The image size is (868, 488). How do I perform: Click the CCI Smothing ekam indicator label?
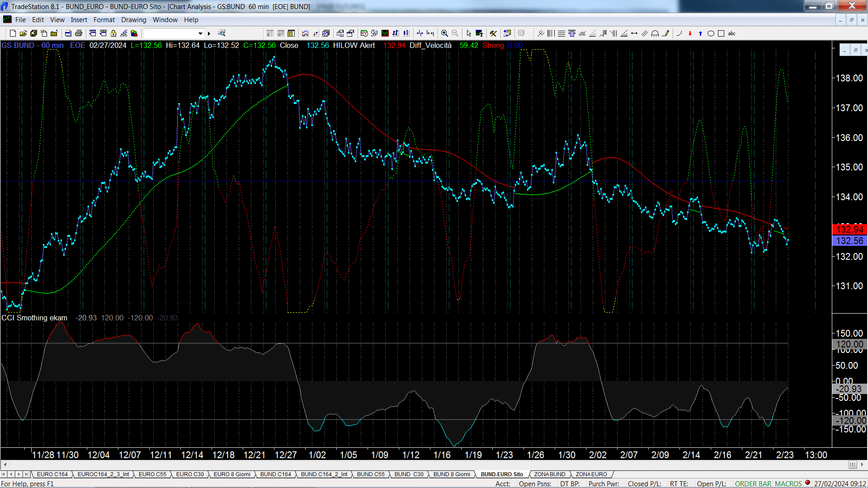pyautogui.click(x=34, y=318)
